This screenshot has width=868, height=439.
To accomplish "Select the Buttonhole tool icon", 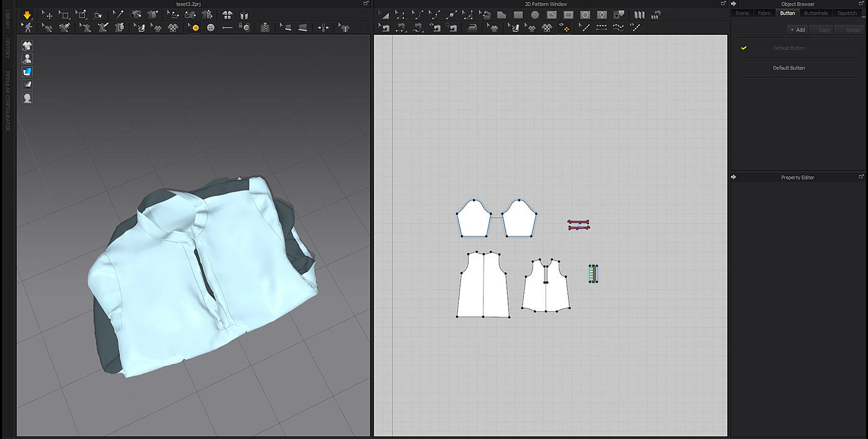I will pos(228,28).
